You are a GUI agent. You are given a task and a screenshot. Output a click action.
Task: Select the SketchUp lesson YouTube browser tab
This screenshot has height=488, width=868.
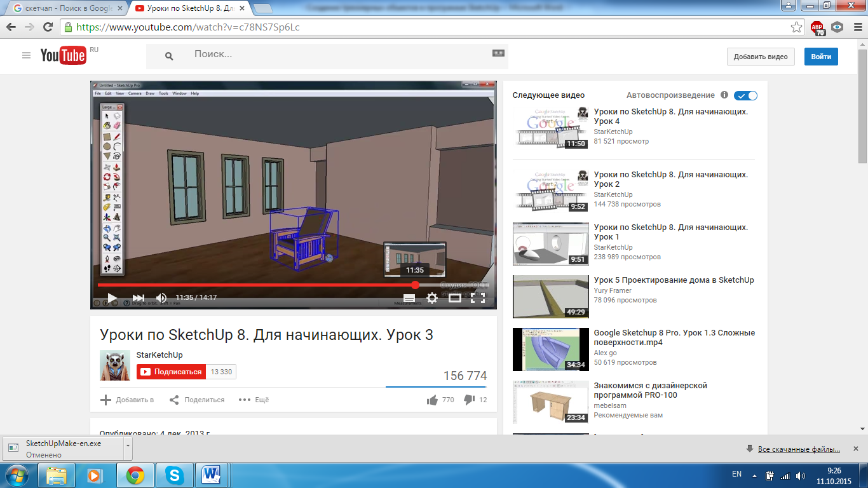coord(190,9)
